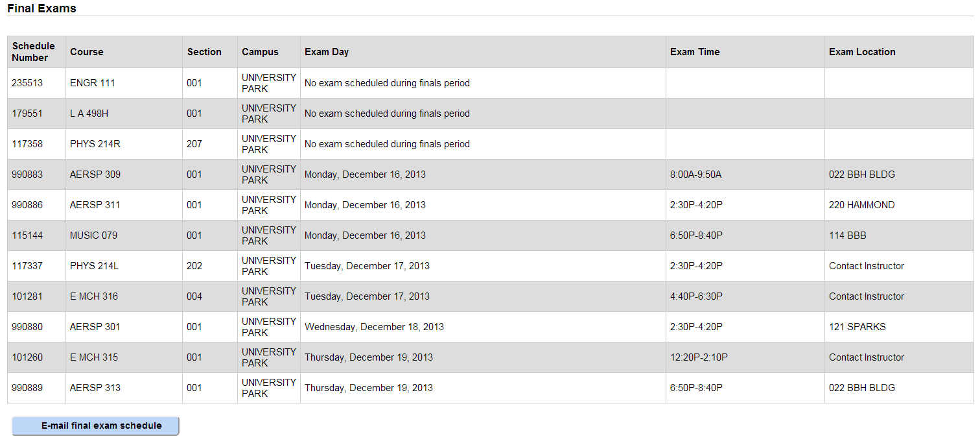Click the AERSP 309 course entry
This screenshot has width=980, height=443.
click(95, 174)
